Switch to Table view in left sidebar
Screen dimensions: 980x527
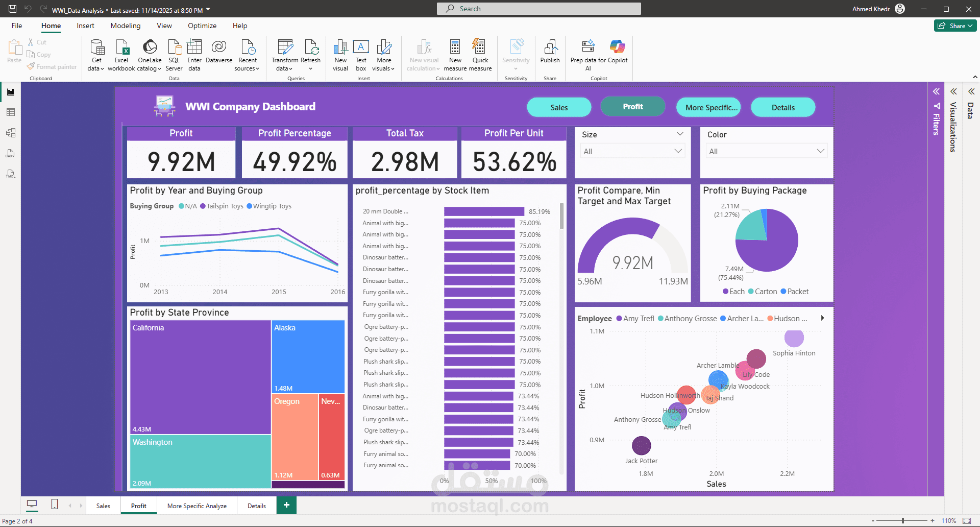11,112
